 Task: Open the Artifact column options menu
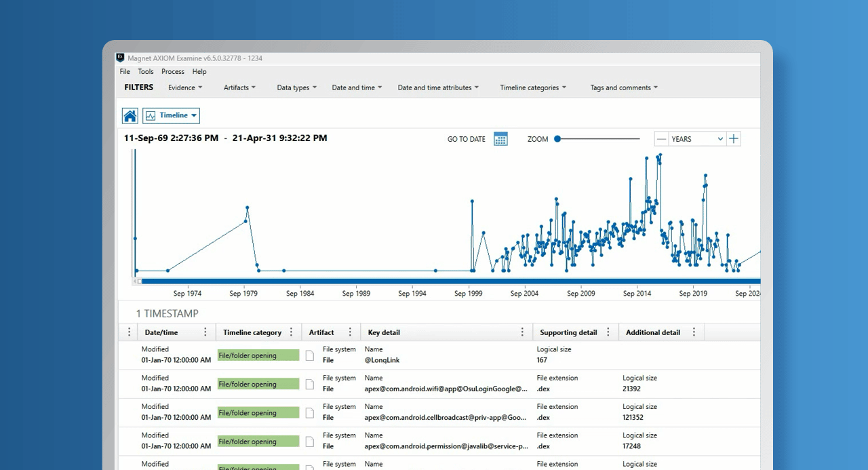(x=350, y=332)
